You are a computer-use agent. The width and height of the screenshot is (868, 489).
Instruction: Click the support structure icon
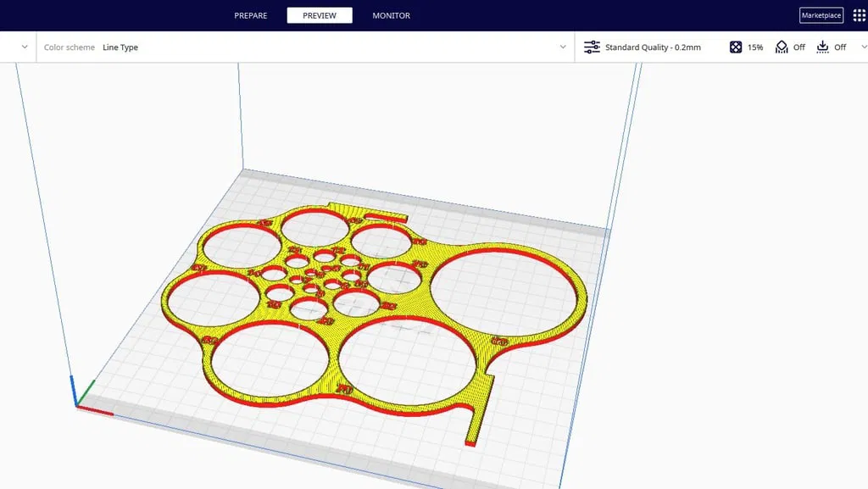[x=781, y=47]
